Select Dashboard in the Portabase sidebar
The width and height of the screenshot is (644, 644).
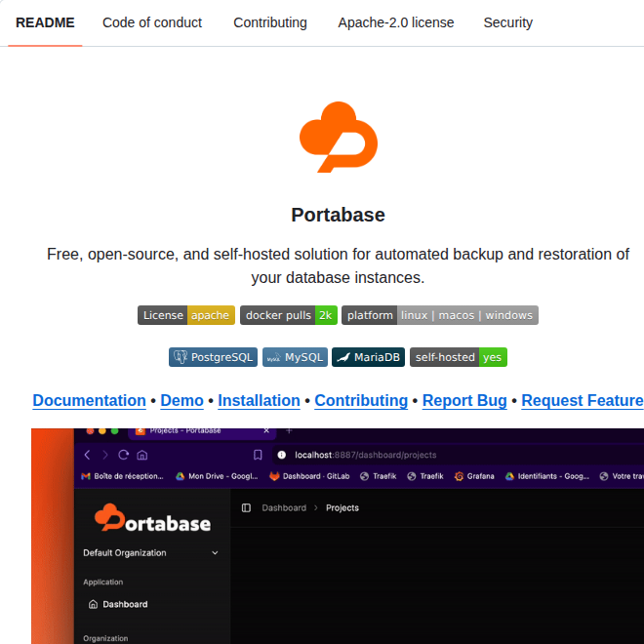(x=118, y=604)
